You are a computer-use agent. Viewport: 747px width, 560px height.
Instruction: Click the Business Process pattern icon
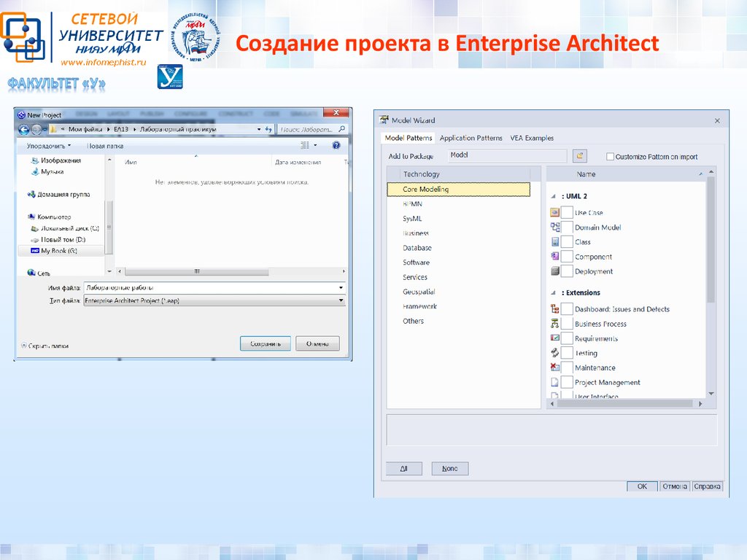(555, 323)
